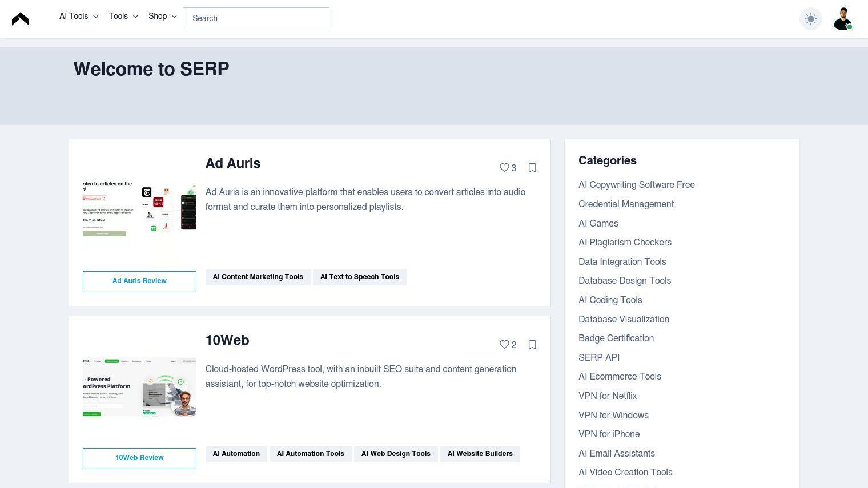Open AI Ecommerce Tools category
868x488 pixels.
pyautogui.click(x=620, y=377)
